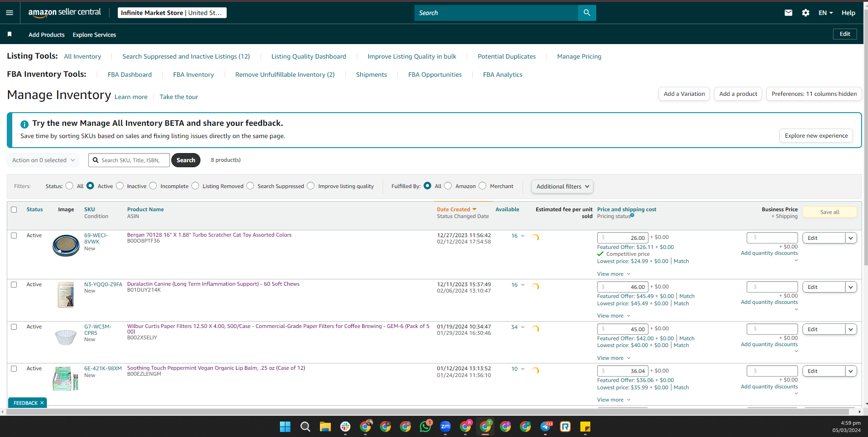Click the pricing status info icon
The height and width of the screenshot is (437, 868).
pyautogui.click(x=632, y=215)
